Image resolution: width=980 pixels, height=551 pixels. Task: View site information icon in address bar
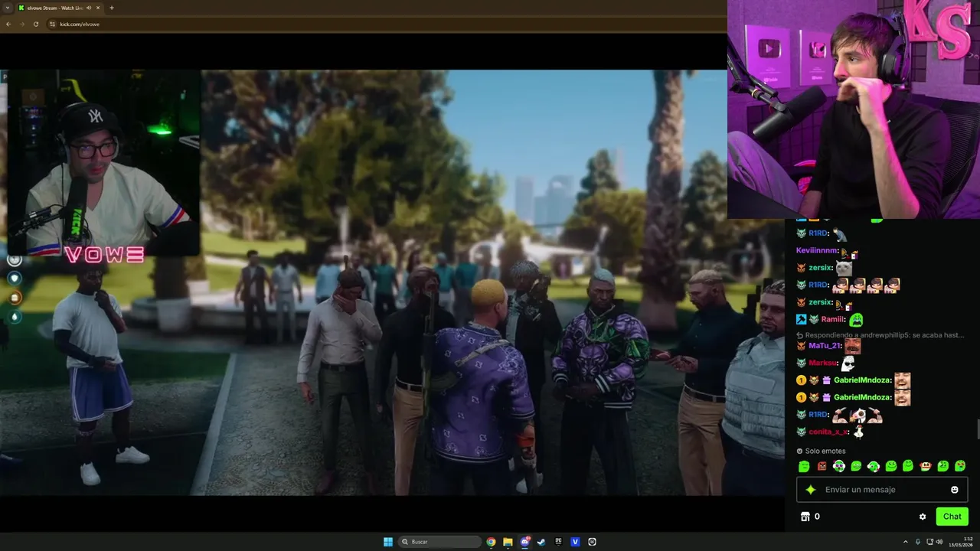52,24
